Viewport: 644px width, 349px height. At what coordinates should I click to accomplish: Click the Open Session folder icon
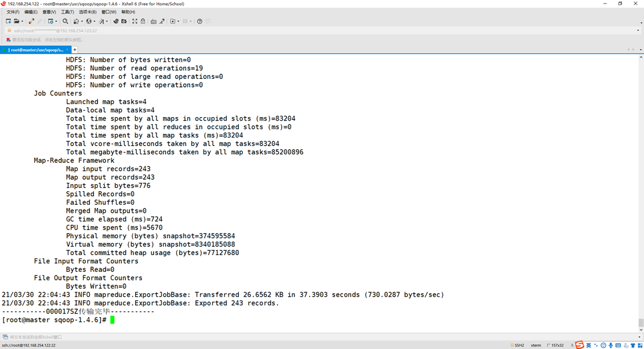16,21
